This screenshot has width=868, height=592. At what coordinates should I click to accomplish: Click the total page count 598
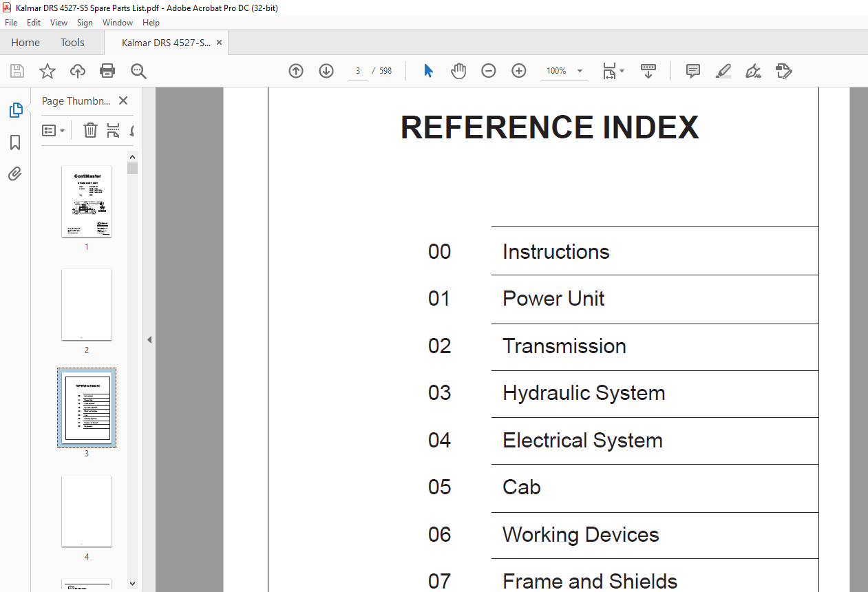(x=385, y=71)
